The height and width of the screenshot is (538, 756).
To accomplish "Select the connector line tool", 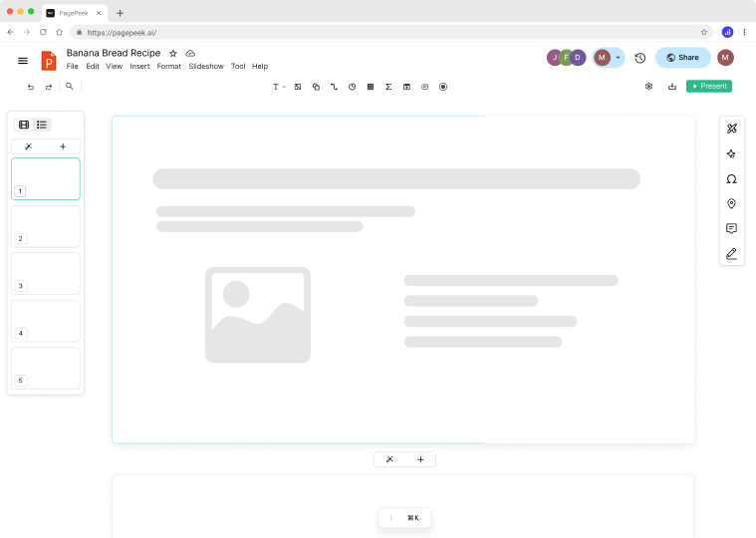I will [334, 87].
